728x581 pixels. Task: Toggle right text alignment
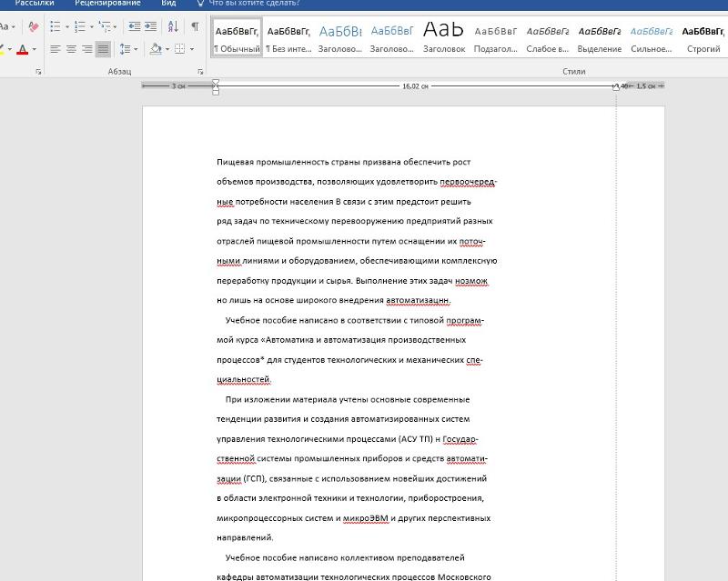(x=87, y=48)
